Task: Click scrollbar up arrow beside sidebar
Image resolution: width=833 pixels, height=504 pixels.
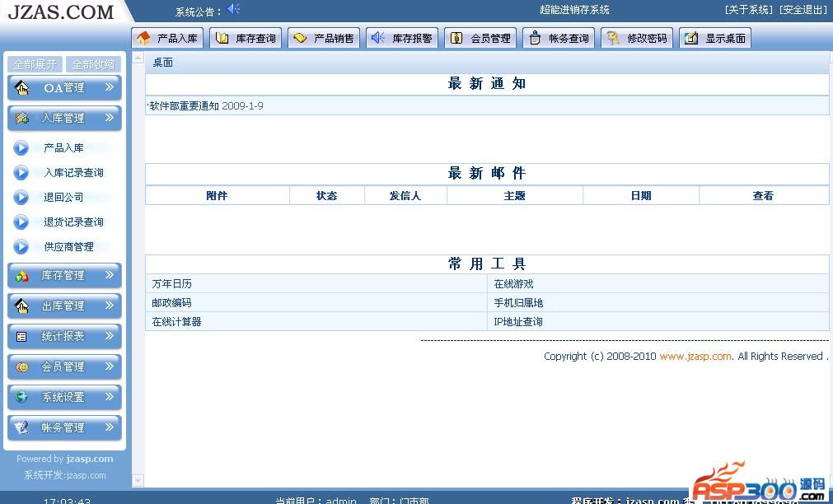Action: (x=138, y=58)
